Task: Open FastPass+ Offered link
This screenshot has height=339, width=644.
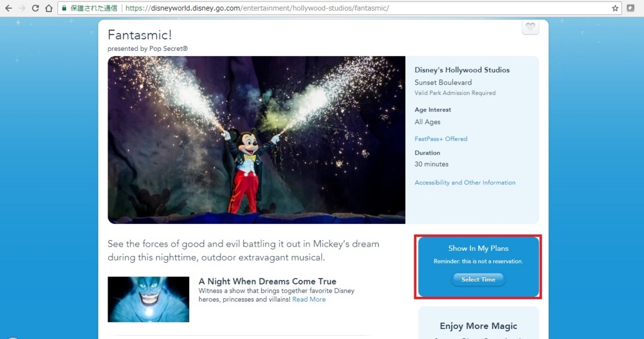Action: 441,139
